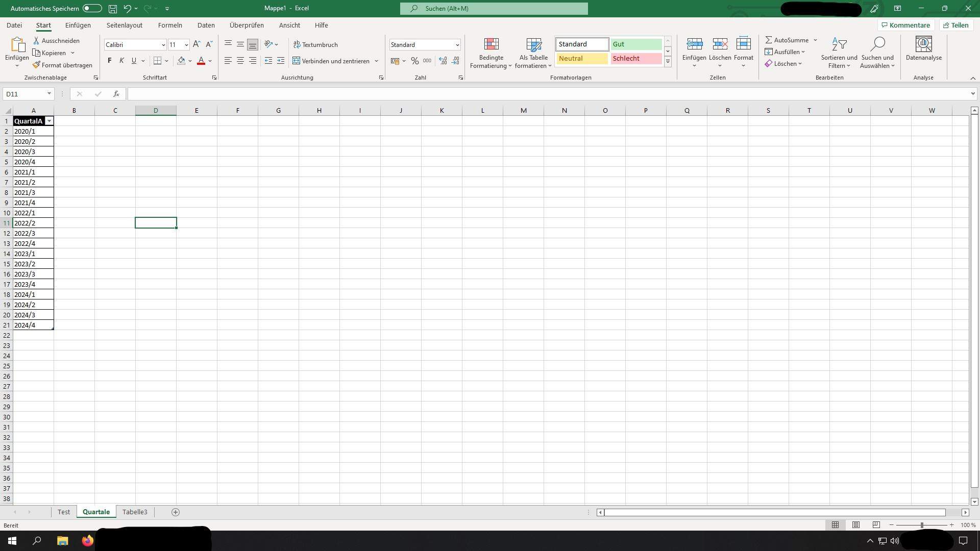
Task: Expand Verbinden und zentrieren dropdown arrow
Action: [377, 61]
